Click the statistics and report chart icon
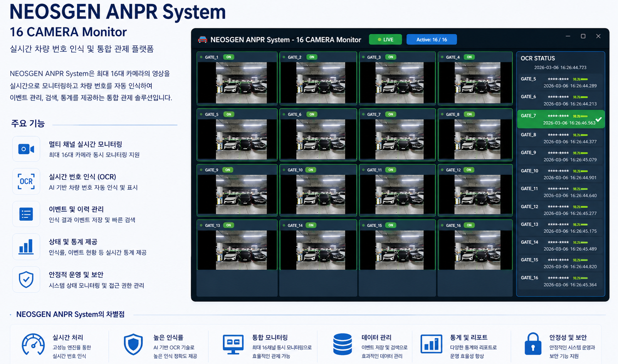 [x=431, y=344]
